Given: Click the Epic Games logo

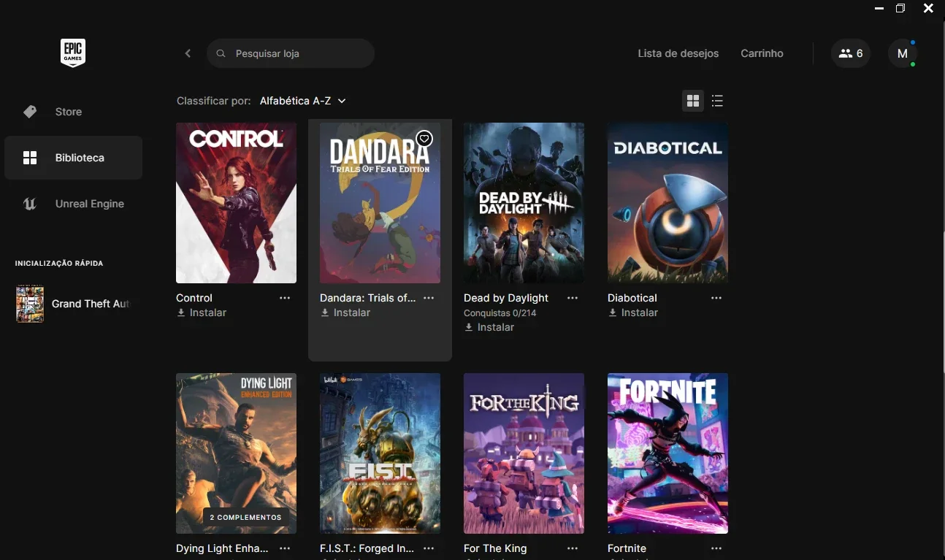Looking at the screenshot, I should (x=73, y=53).
